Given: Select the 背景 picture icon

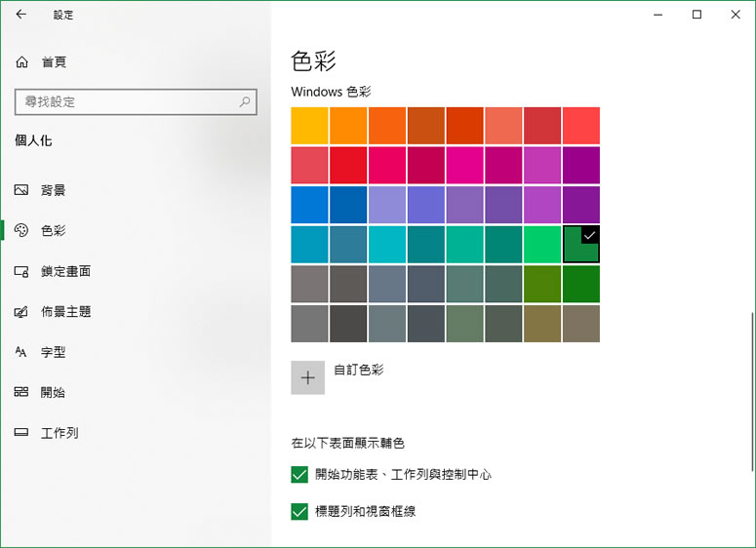Looking at the screenshot, I should [x=21, y=190].
